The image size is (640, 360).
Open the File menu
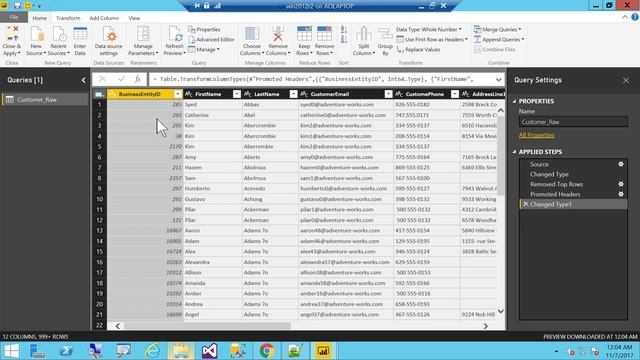tap(14, 17)
